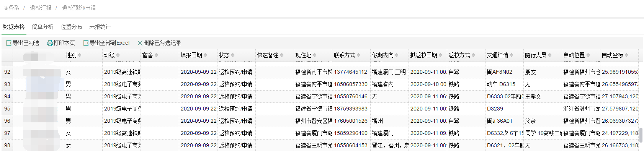
Task: Click the 打印本页 printer icon
Action: 50,43
